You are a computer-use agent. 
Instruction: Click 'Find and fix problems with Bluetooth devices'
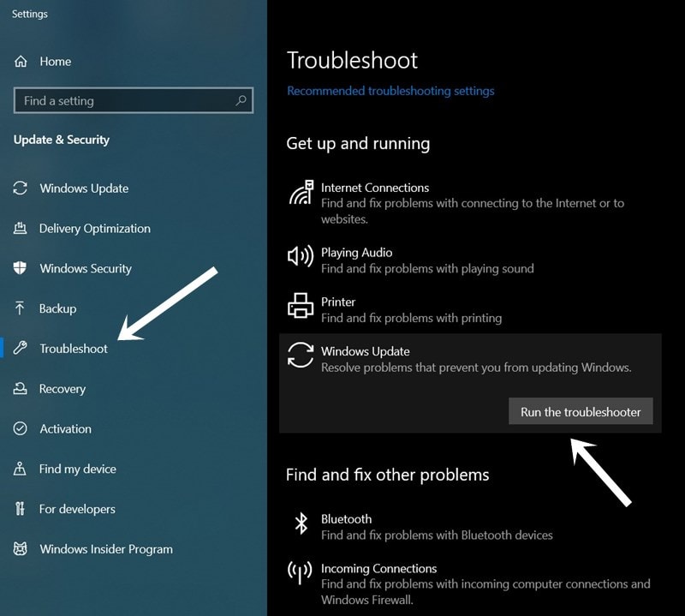(x=437, y=535)
